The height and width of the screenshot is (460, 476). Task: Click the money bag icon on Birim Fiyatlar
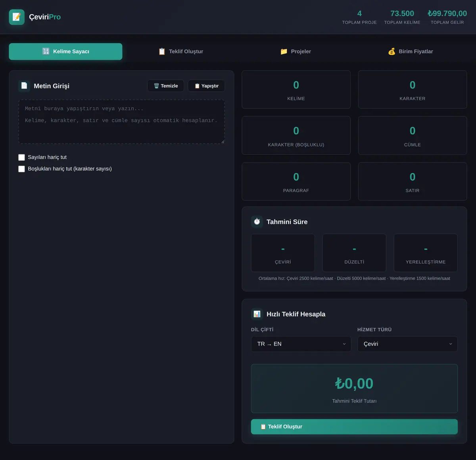[x=392, y=51]
